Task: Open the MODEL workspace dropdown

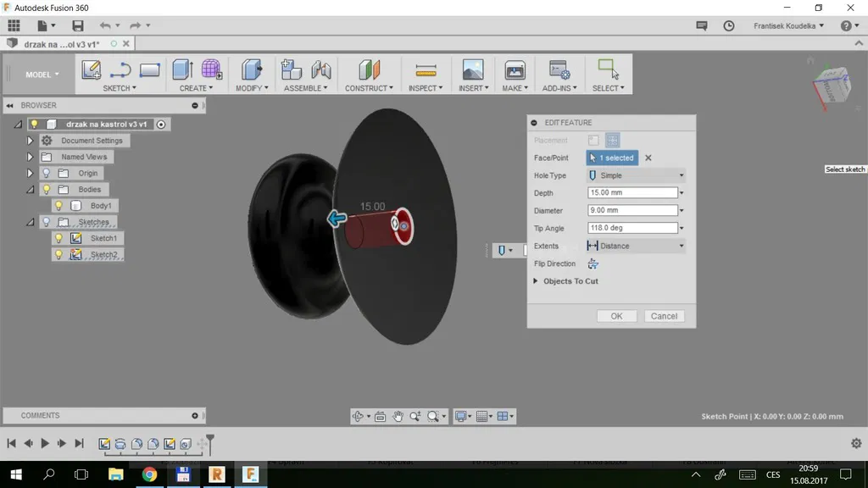Action: click(42, 75)
